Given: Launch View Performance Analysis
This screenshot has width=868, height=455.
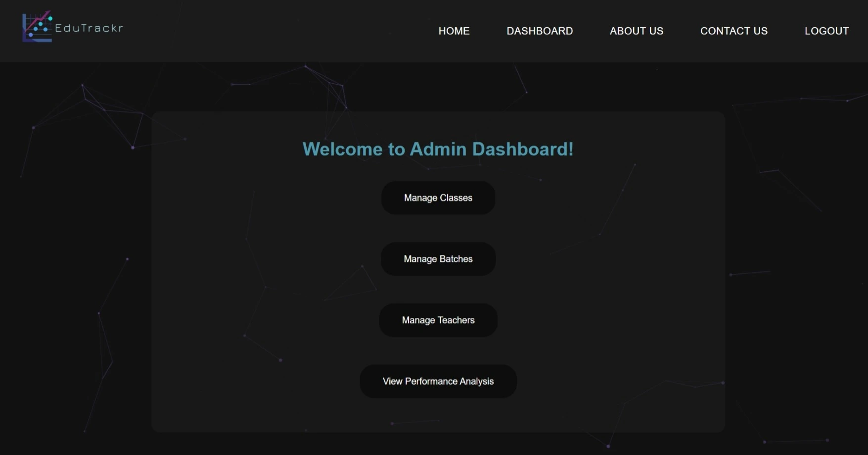Looking at the screenshot, I should tap(438, 381).
